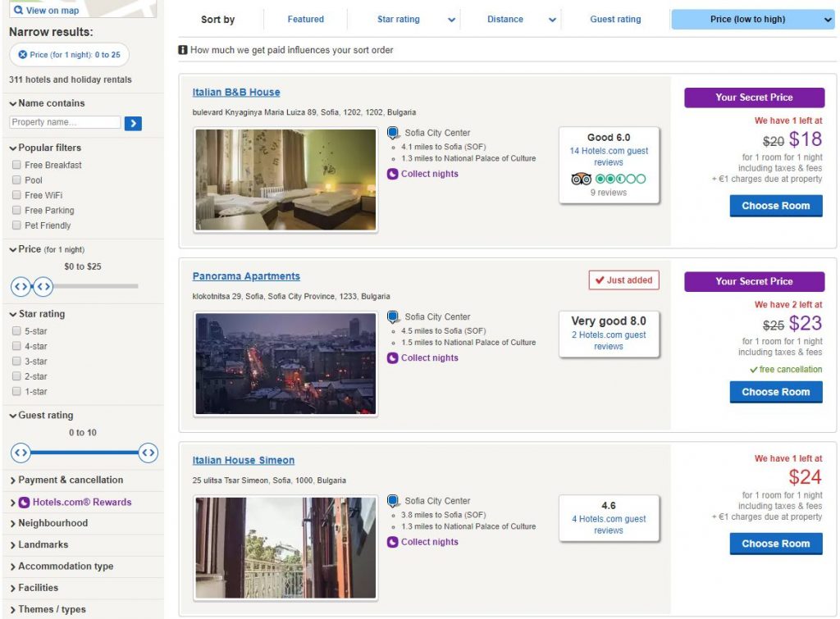
Task: Click the blue property name search arrow button
Action: (133, 123)
